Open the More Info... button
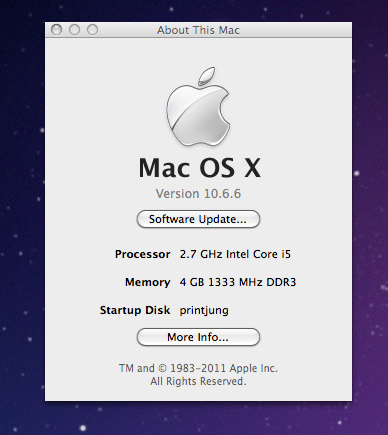The image size is (388, 435). [198, 337]
